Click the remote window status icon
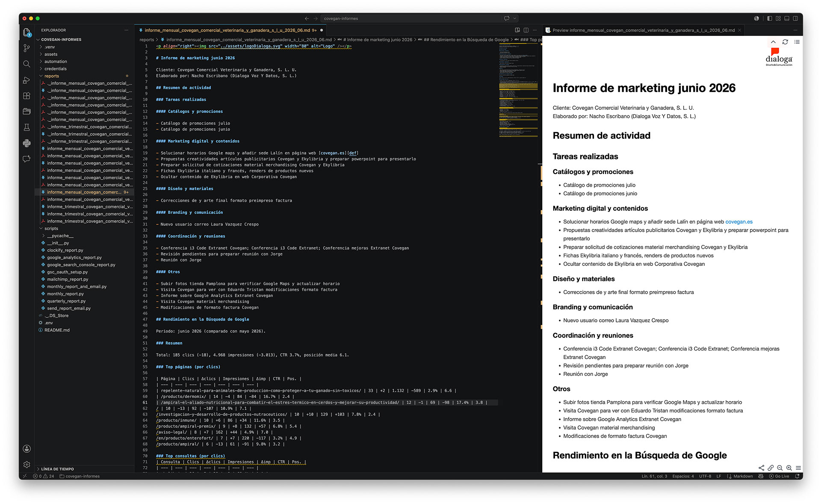 (x=25, y=476)
